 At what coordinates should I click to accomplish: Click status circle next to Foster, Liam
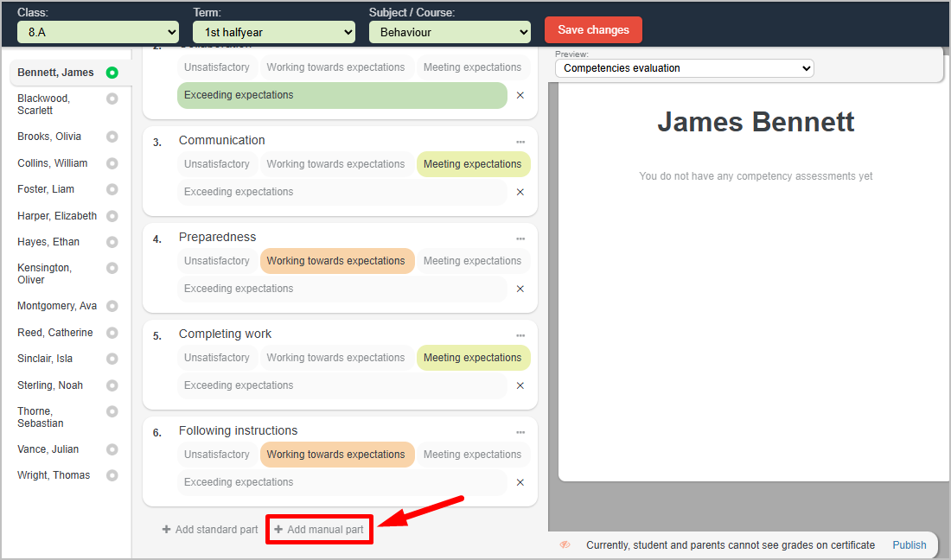pyautogui.click(x=112, y=189)
